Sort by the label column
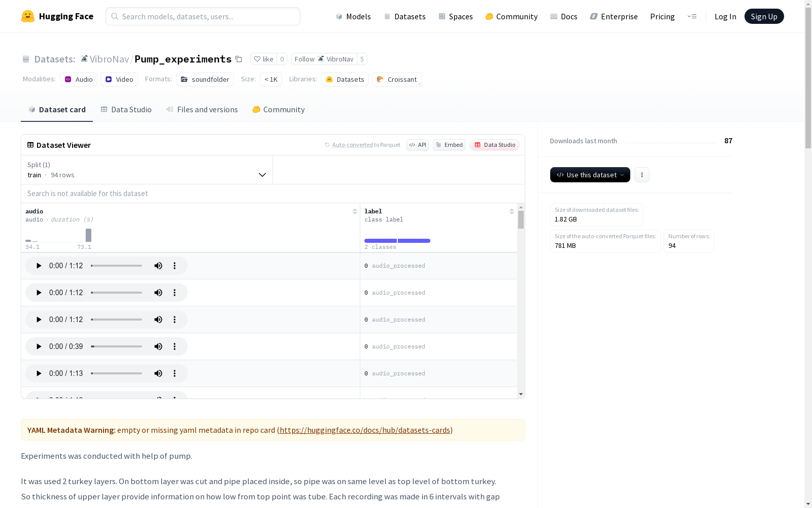 tap(512, 211)
